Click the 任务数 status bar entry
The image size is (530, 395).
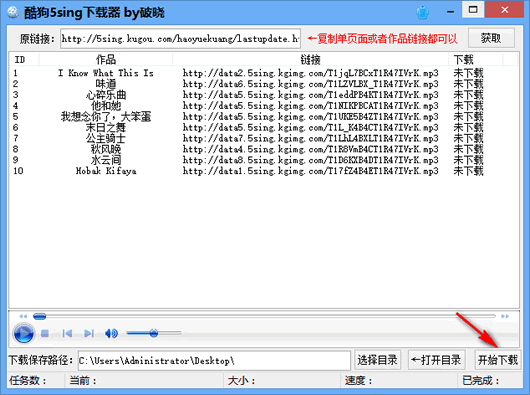(28, 381)
